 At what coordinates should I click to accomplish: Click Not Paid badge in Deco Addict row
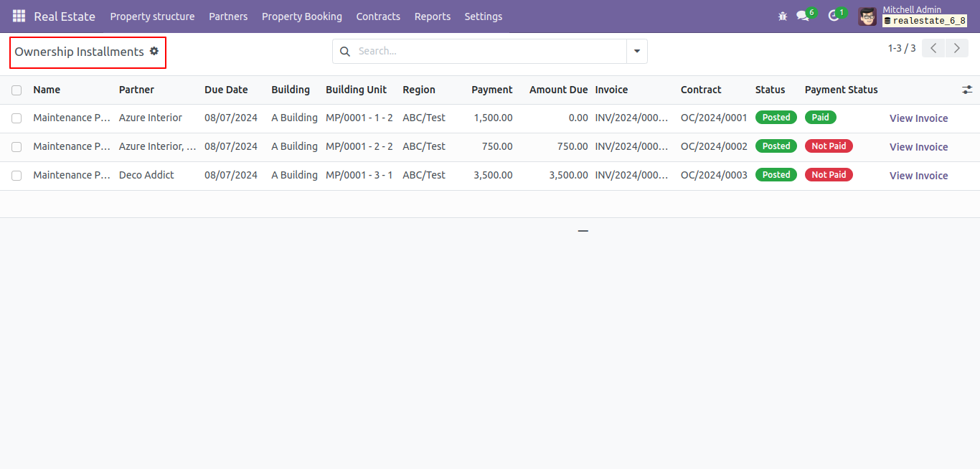[x=829, y=175]
